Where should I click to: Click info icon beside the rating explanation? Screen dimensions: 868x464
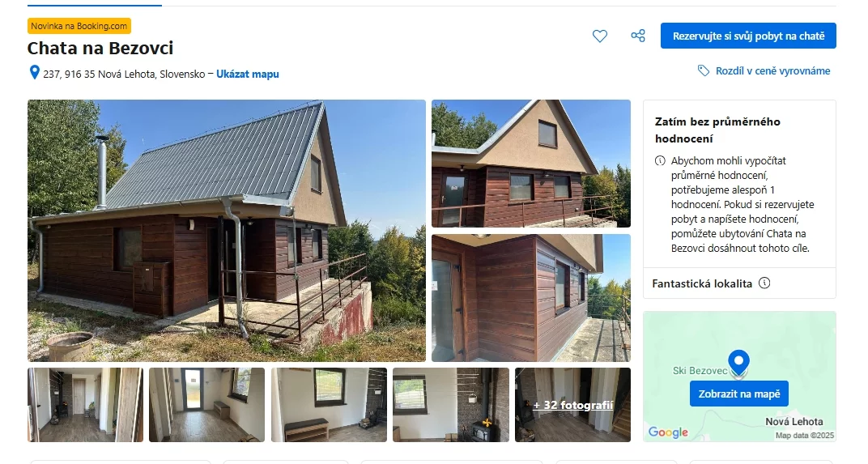pyautogui.click(x=660, y=160)
